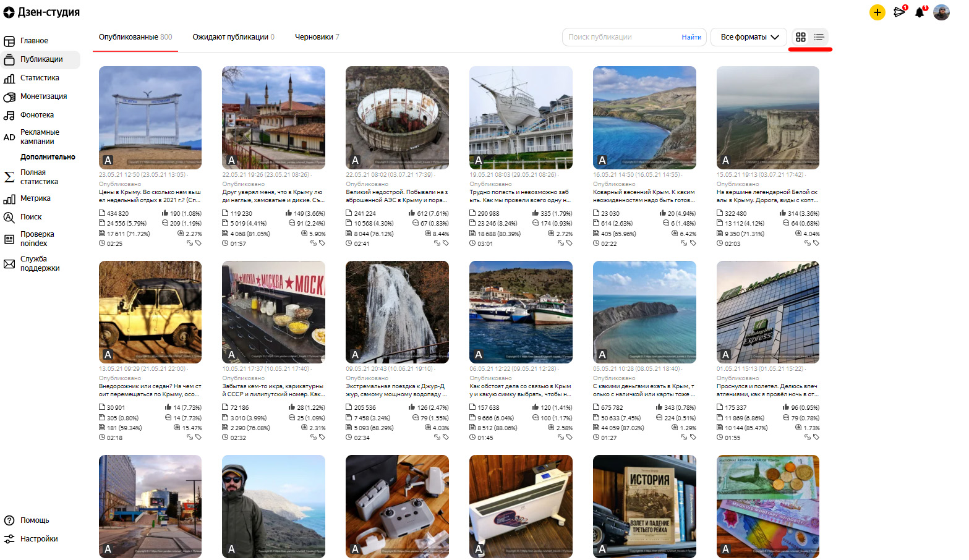Screen dimensions: 969x560
Task: Open Фонотека music section
Action: pos(37,115)
